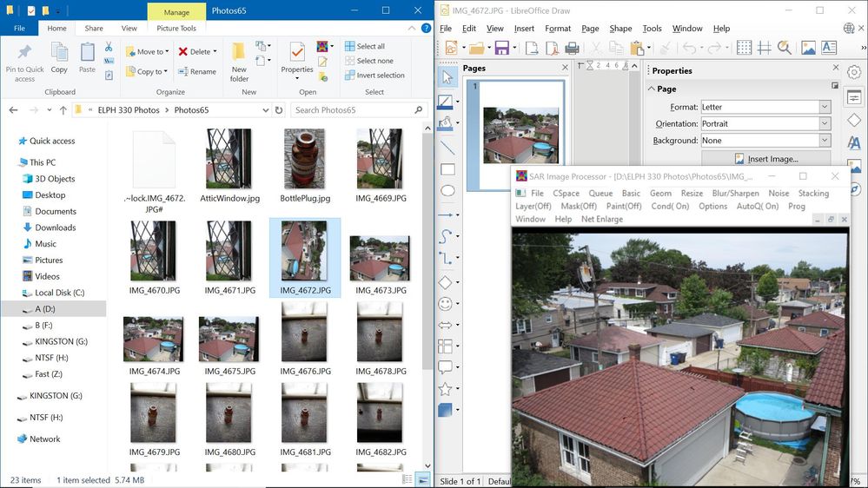868x488 pixels.
Task: Switch to the View ribbon tab
Action: click(x=129, y=29)
